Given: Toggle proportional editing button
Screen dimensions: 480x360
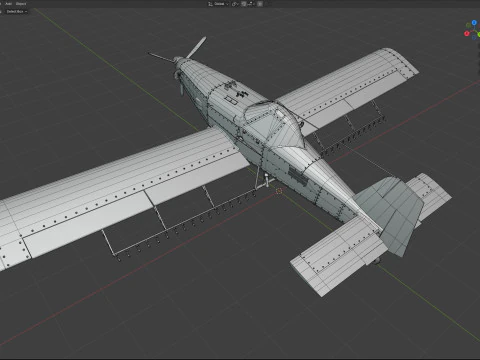Looking at the screenshot, I should pyautogui.click(x=260, y=4).
